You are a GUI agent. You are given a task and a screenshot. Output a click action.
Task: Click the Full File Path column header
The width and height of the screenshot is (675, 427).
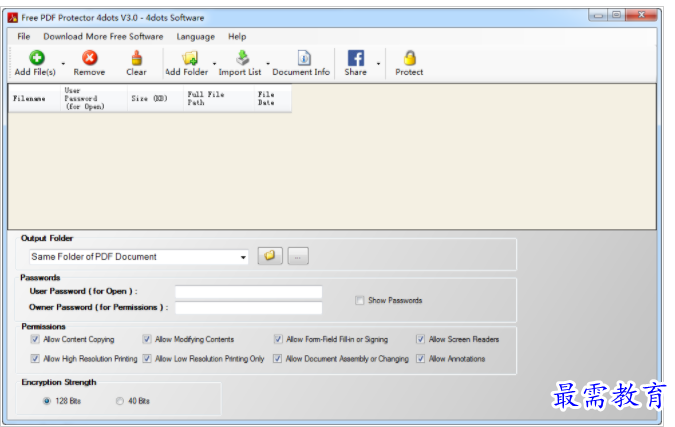tap(219, 99)
